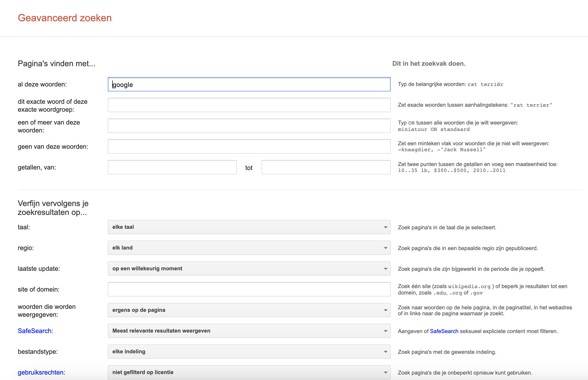Click the 'getallen, van:' label
This screenshot has height=380, width=588.
[x=37, y=167]
